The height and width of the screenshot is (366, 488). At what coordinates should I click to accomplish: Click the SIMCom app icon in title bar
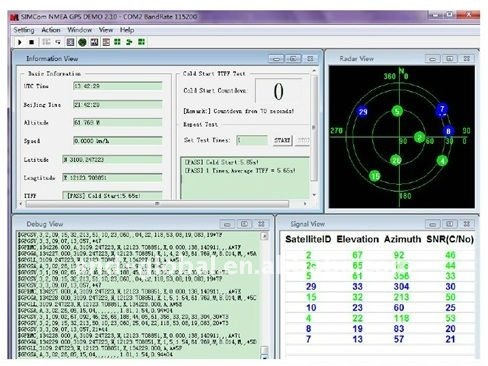(x=14, y=17)
